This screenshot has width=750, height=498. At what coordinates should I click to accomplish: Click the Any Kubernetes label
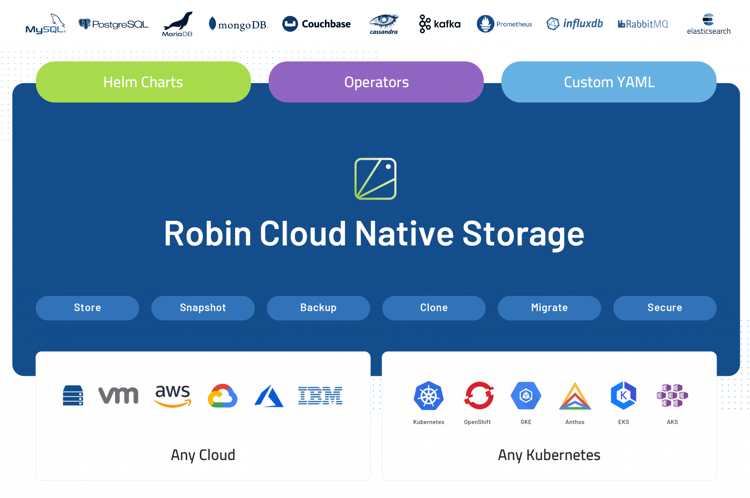pyautogui.click(x=549, y=455)
